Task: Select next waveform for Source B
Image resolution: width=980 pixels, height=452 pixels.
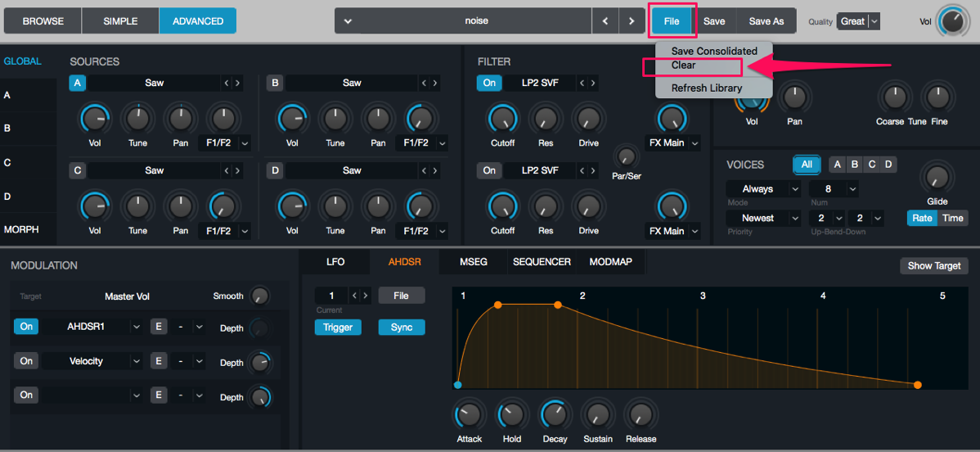Action: tap(434, 83)
